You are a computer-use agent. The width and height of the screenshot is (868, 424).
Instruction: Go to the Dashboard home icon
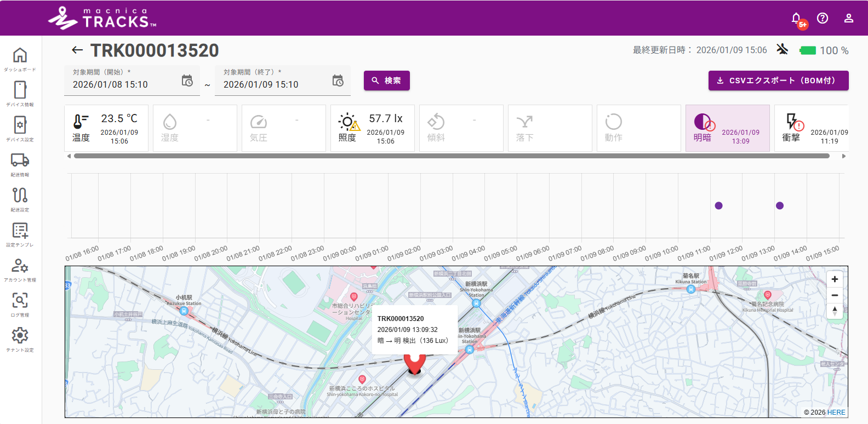[x=20, y=55]
